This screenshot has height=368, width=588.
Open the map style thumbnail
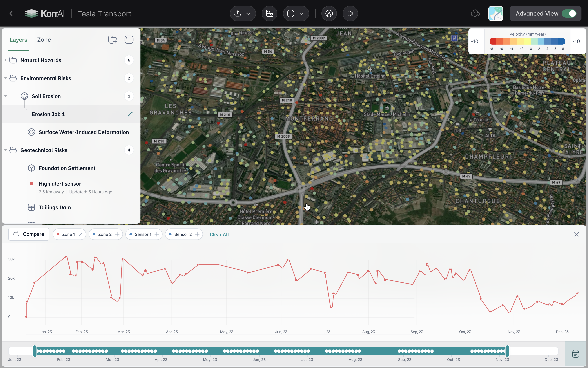pyautogui.click(x=495, y=14)
